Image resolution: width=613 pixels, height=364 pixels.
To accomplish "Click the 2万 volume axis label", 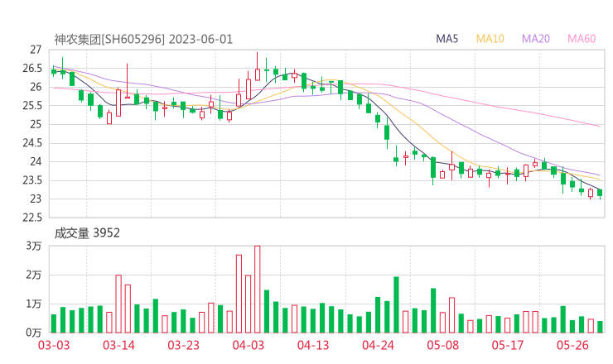I will [34, 275].
